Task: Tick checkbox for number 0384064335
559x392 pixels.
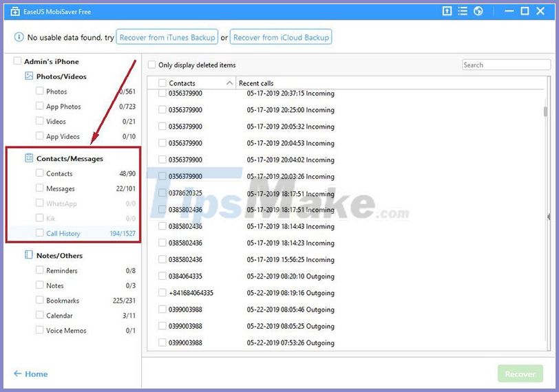Action: point(162,276)
